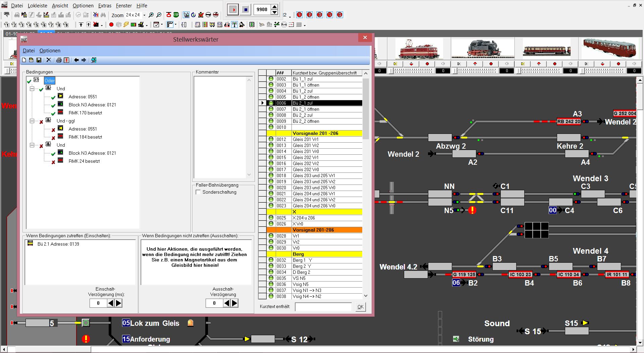The height and width of the screenshot is (353, 644).
Task: Collapse the first Und condition group
Action: point(32,89)
